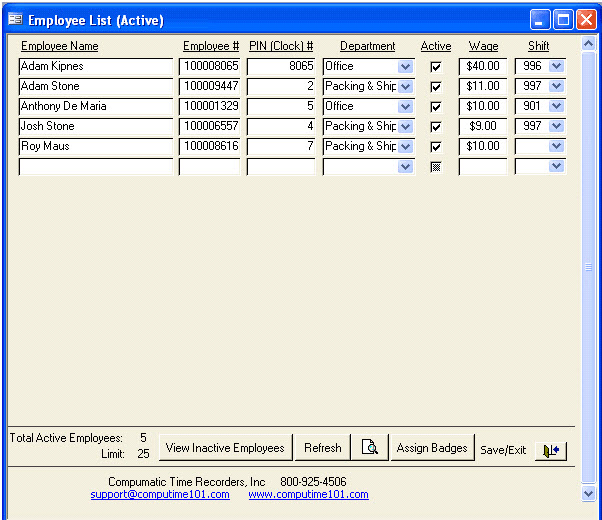Open Department dropdown for Roy Maus

point(405,147)
